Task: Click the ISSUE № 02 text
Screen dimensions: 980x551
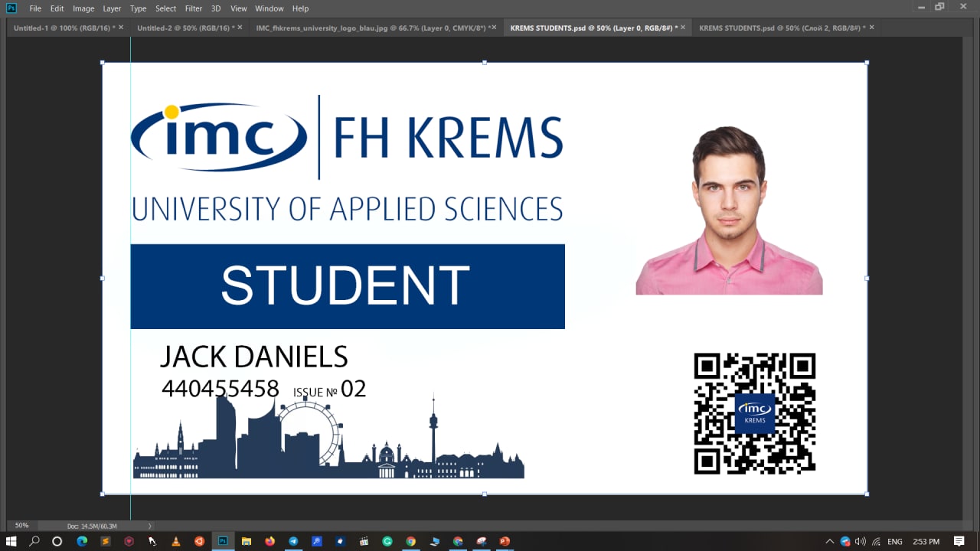Action: pos(329,390)
